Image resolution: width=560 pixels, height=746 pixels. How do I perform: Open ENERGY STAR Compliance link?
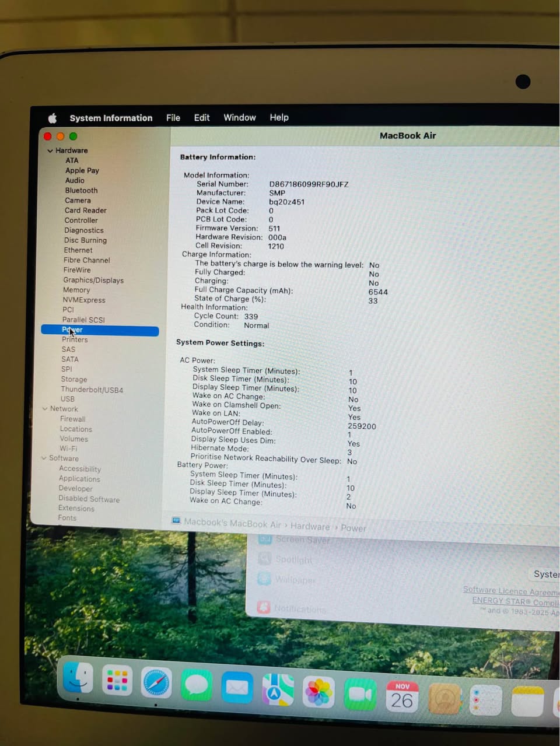click(x=516, y=601)
